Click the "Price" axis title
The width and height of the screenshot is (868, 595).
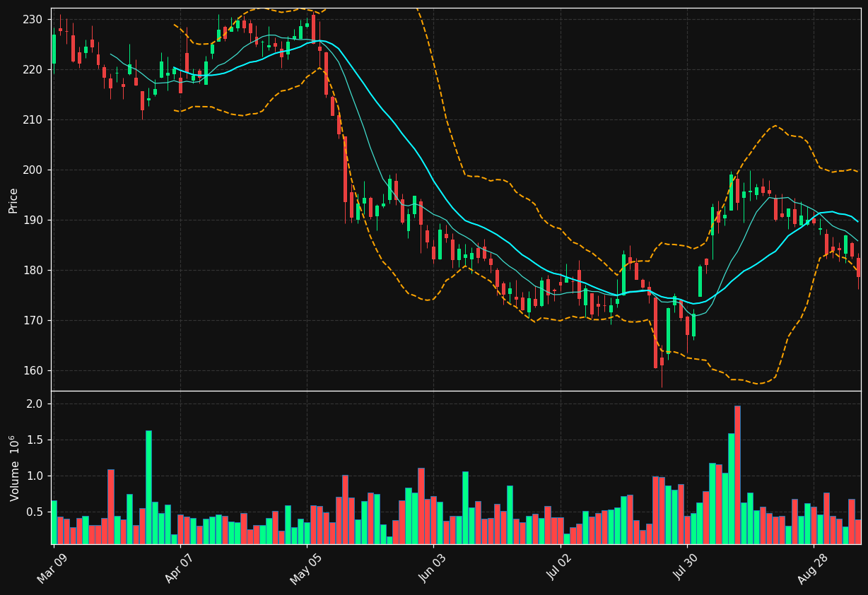click(13, 200)
